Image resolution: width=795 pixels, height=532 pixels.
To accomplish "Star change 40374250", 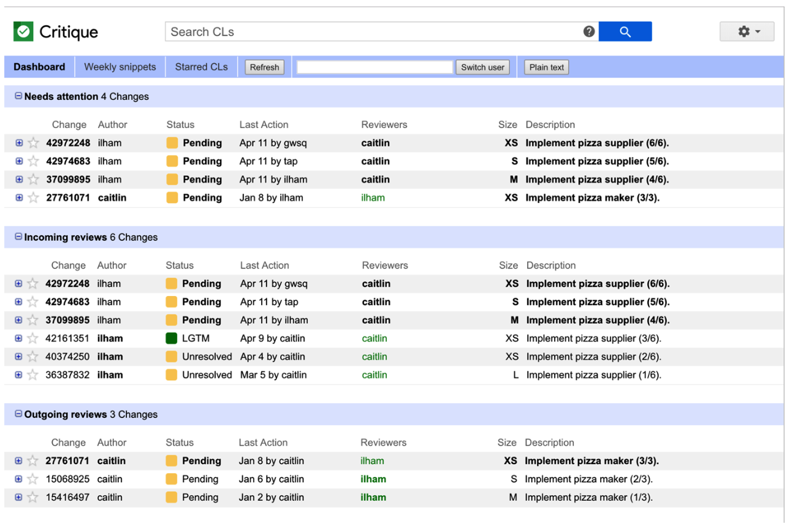I will tap(32, 356).
